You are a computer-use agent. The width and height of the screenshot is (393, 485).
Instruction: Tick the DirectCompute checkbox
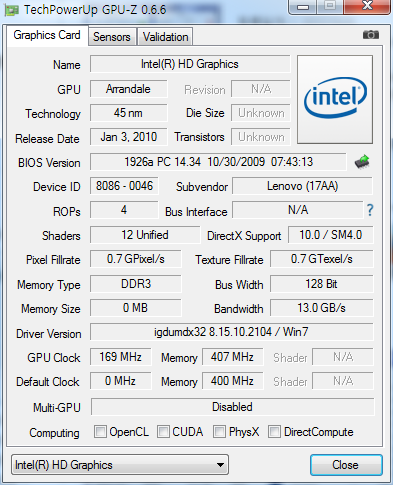coord(274,431)
